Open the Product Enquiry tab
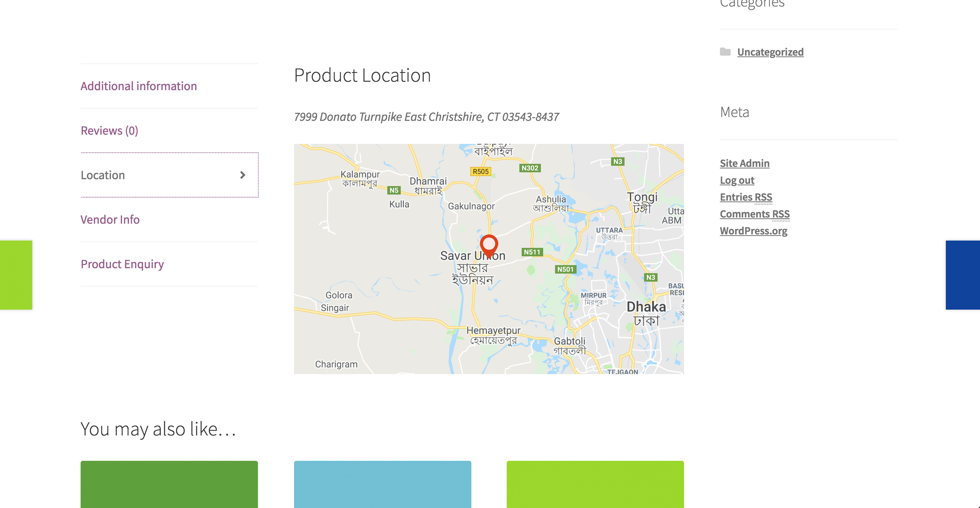 point(122,264)
